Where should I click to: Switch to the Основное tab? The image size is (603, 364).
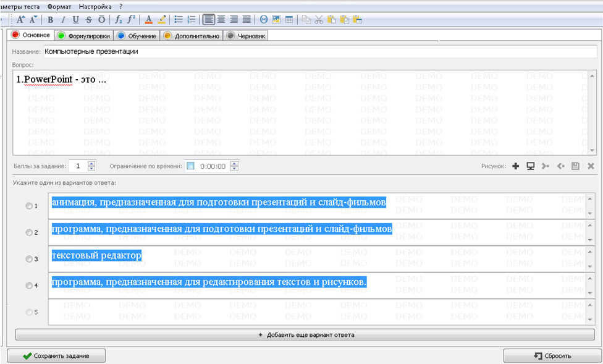(31, 35)
